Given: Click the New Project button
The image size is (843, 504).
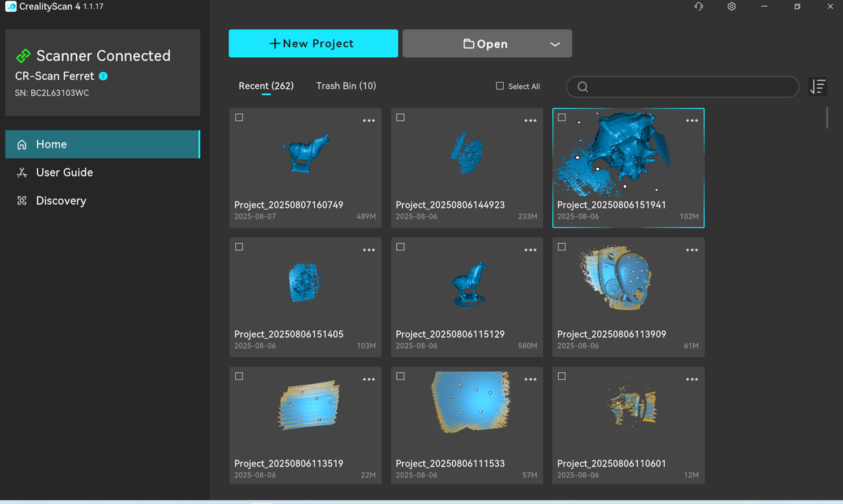Looking at the screenshot, I should click(313, 43).
